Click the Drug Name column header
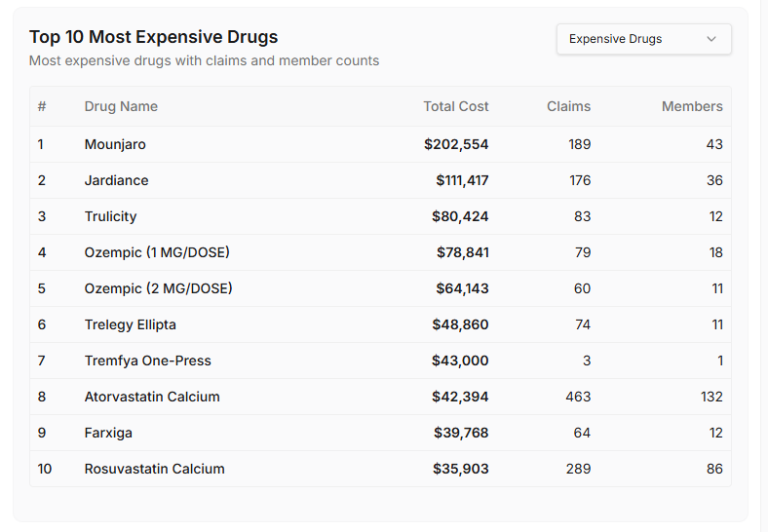 point(121,106)
